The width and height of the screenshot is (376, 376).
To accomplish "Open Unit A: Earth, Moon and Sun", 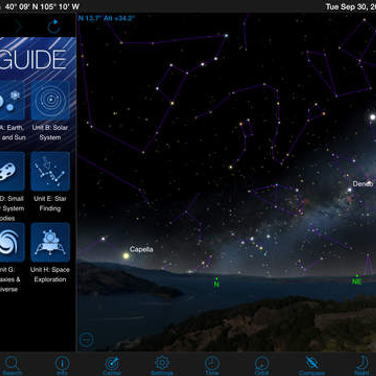I will (x=12, y=112).
